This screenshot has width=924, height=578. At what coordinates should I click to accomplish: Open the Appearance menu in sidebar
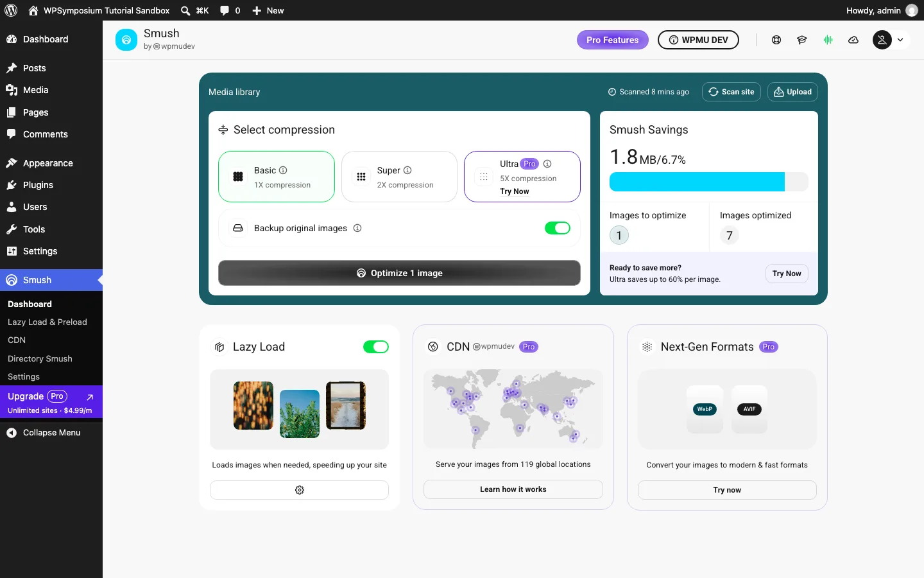51,163
